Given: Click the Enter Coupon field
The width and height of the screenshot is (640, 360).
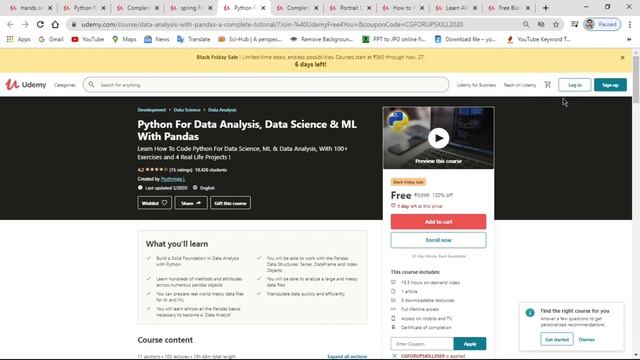Looking at the screenshot, I should (x=422, y=344).
